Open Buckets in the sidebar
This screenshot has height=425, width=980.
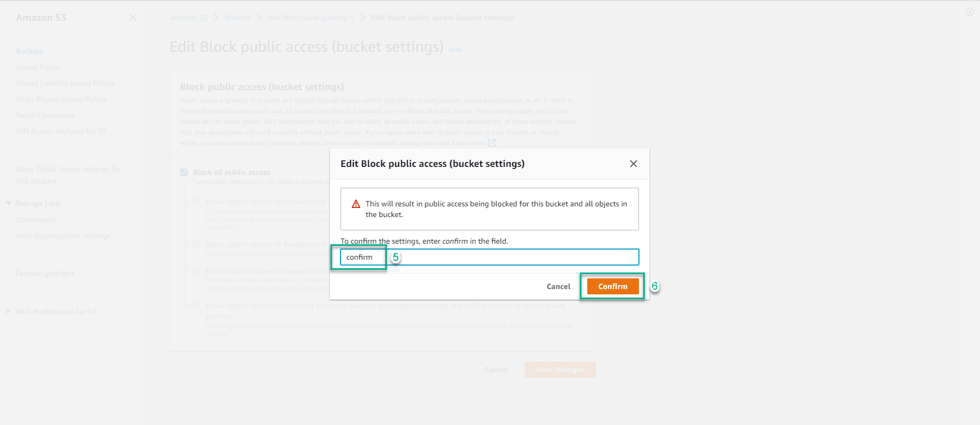point(29,51)
